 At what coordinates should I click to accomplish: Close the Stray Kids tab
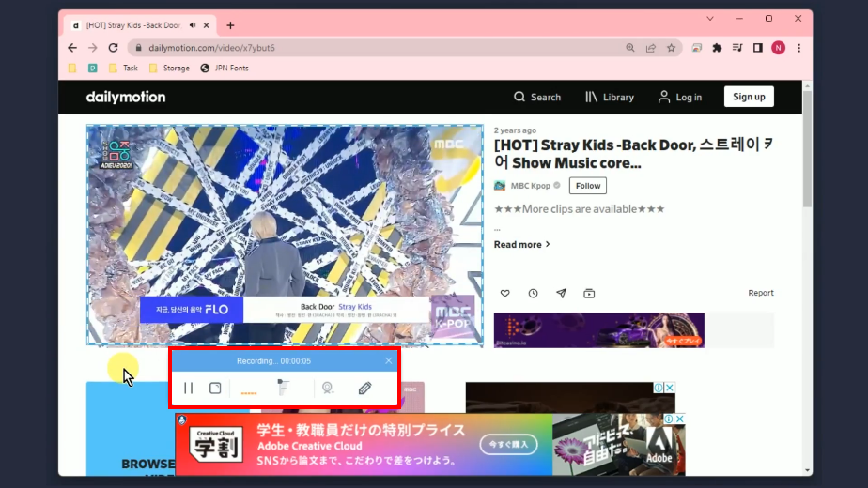coord(206,25)
